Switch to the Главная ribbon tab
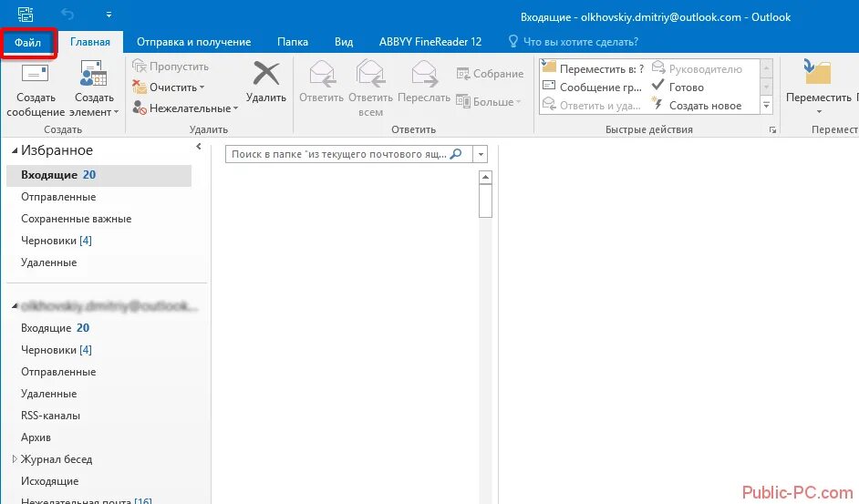 (x=90, y=42)
